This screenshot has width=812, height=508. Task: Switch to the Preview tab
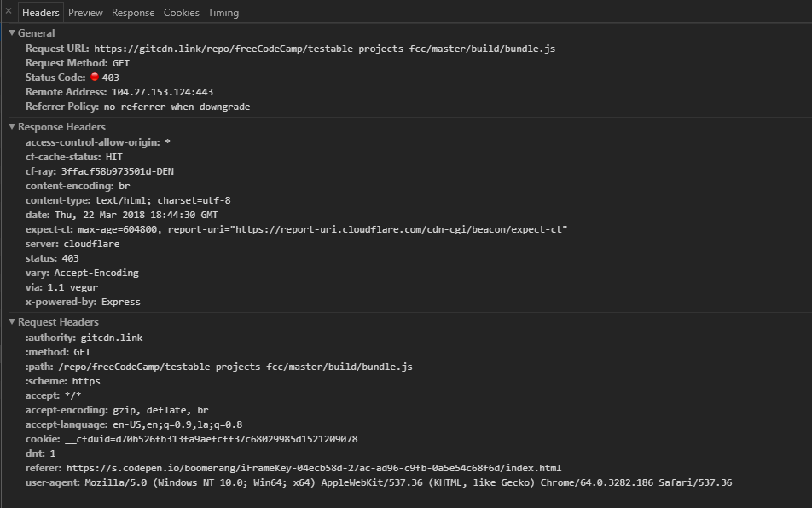coord(84,12)
